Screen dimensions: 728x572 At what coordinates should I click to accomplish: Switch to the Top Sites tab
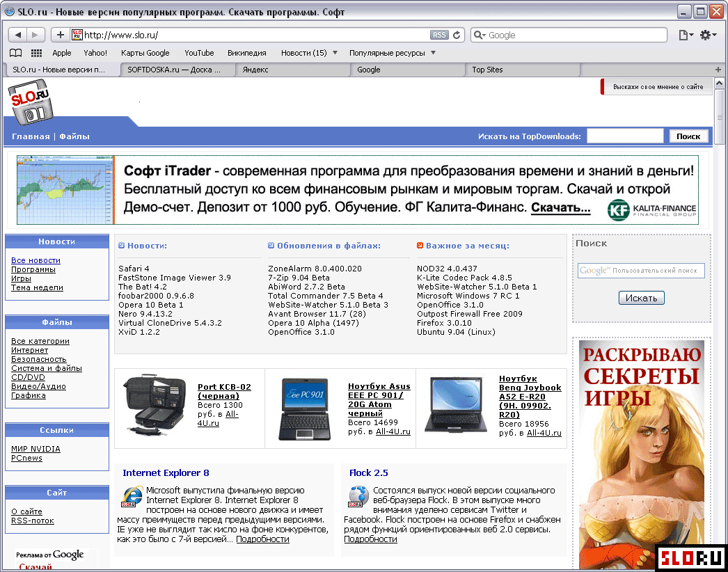coord(522,70)
